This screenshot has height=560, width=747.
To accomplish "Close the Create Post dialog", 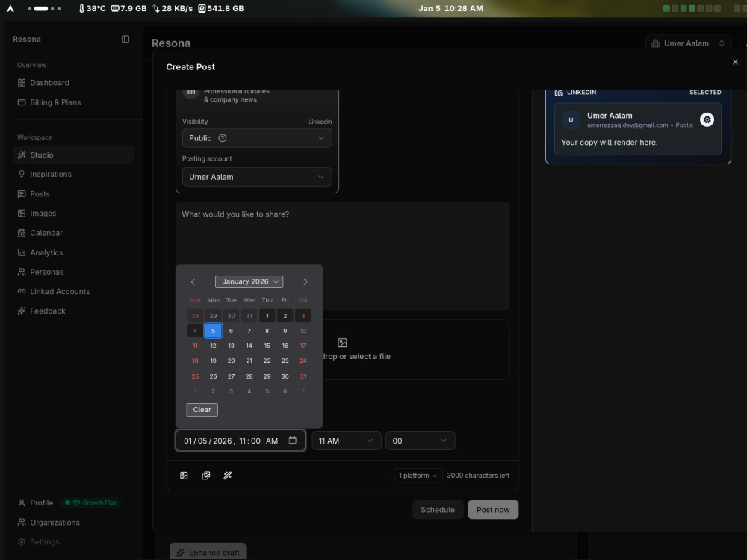I will (735, 62).
